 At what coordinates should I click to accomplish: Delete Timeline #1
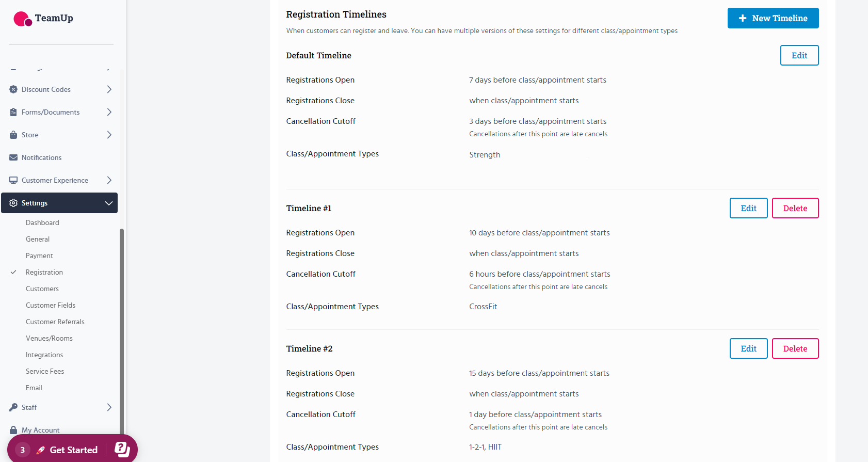tap(795, 208)
